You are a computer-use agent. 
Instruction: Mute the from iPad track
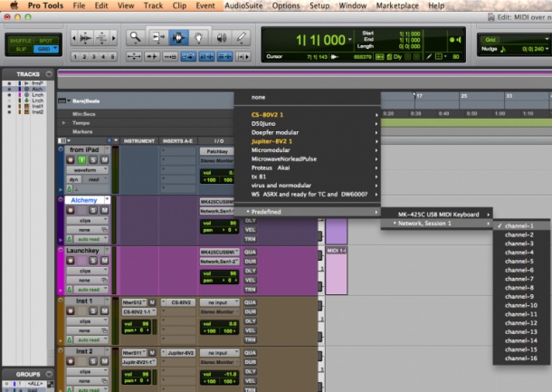[x=105, y=160]
